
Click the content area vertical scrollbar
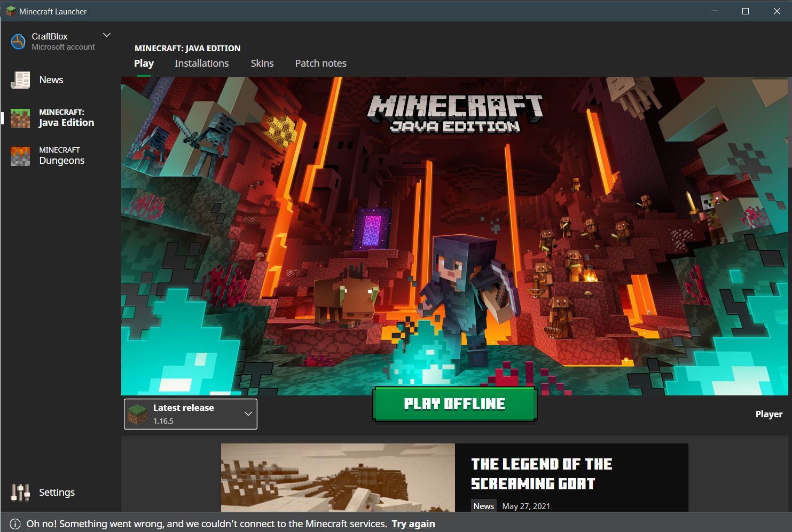[x=790, y=123]
